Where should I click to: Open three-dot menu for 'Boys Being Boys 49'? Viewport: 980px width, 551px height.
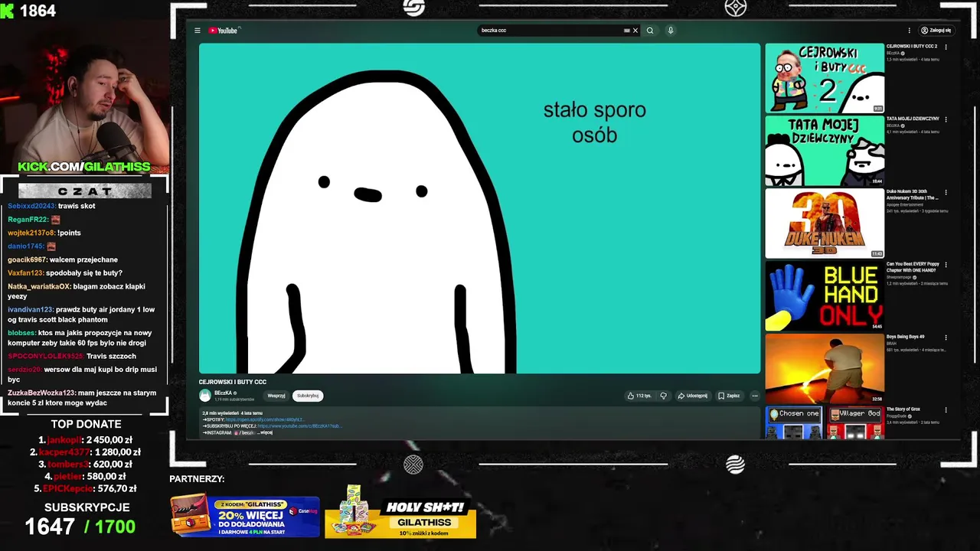pyautogui.click(x=946, y=337)
